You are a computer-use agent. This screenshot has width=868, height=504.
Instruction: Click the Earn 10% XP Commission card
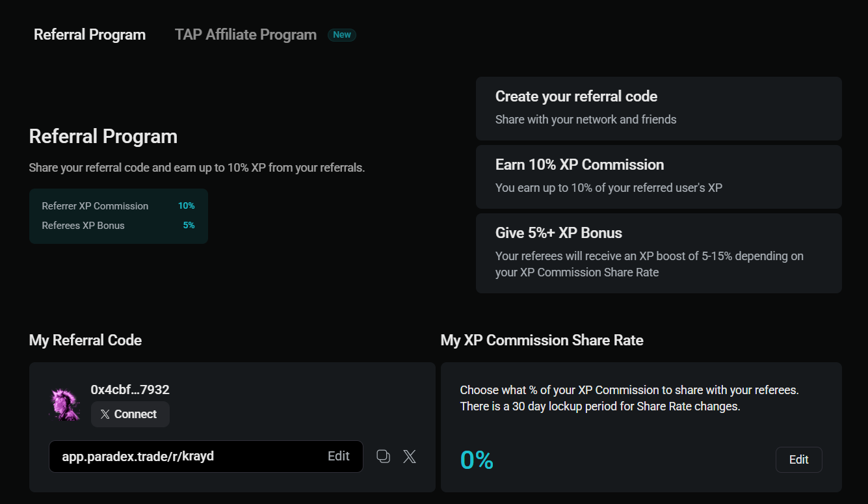659,176
